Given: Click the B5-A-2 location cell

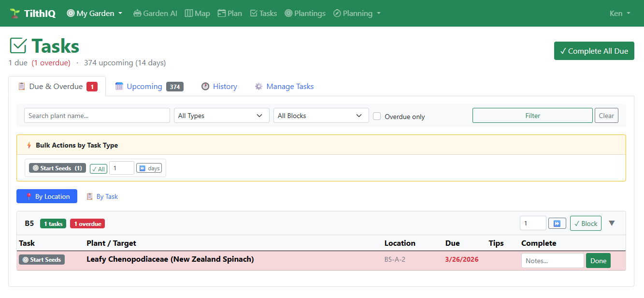Looking at the screenshot, I should (395, 260).
